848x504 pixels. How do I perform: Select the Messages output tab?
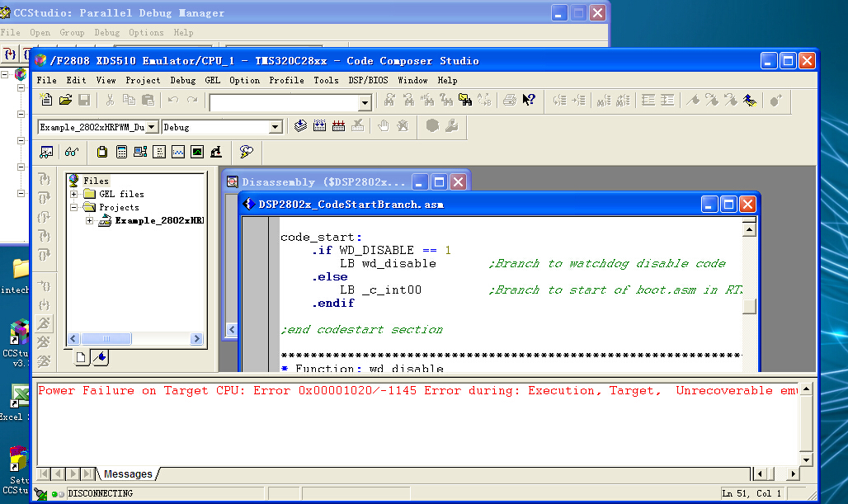pos(128,473)
